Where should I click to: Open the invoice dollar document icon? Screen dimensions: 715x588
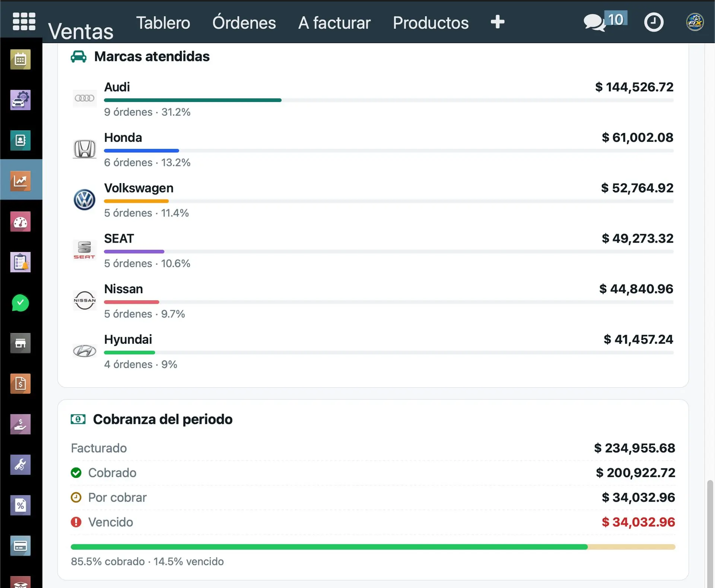(20, 384)
